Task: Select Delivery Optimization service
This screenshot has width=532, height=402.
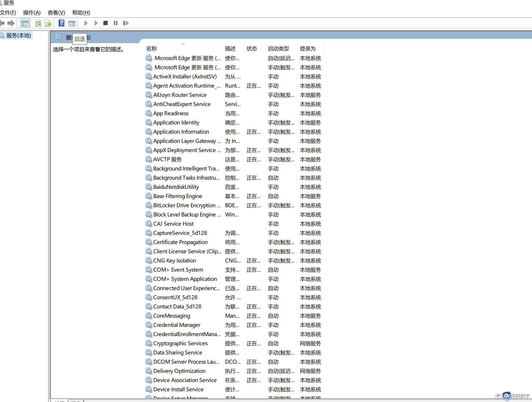Action: coord(234,371)
